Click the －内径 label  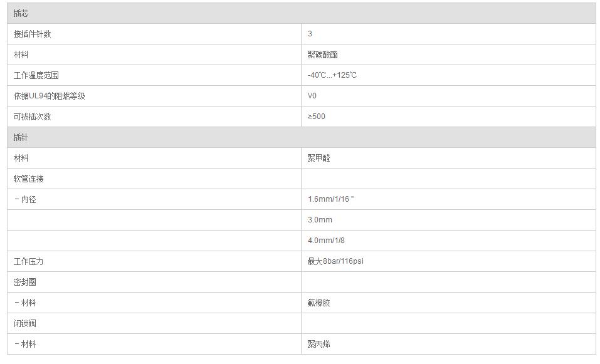point(25,199)
